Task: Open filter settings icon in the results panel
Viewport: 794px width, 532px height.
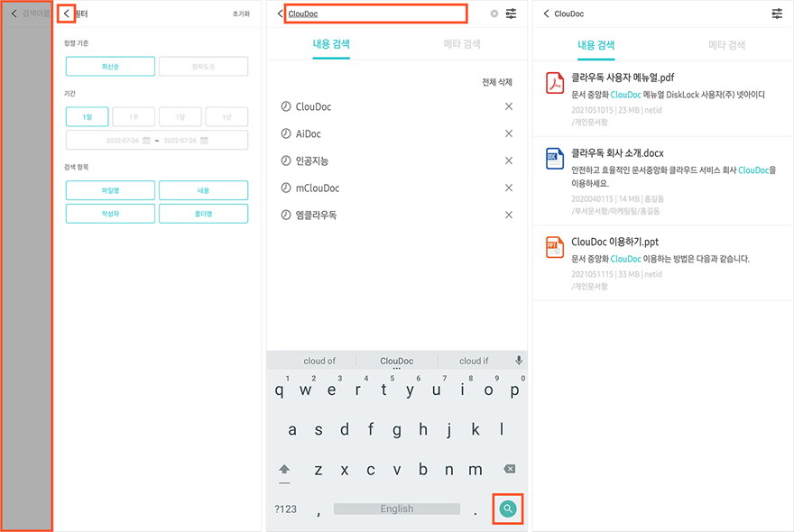Action: click(777, 14)
